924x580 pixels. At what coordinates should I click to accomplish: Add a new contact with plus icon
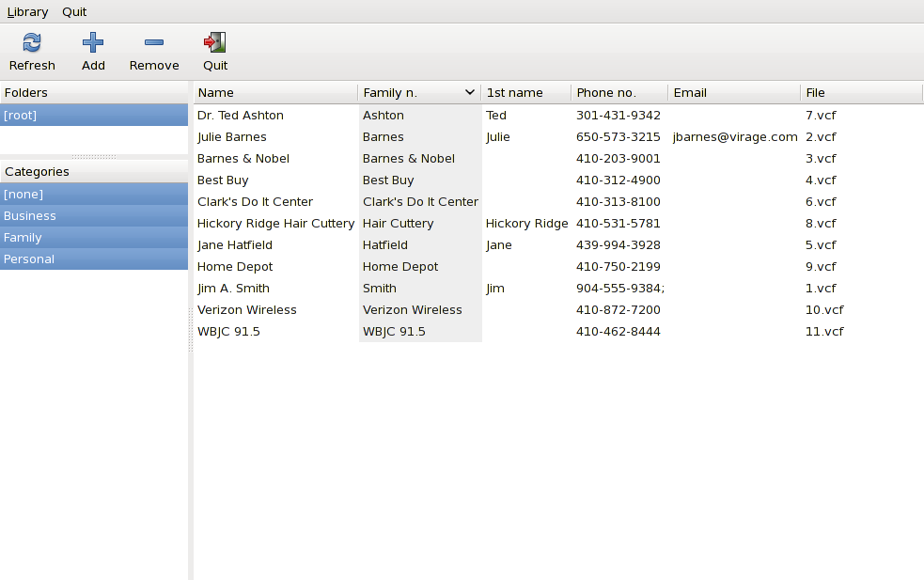click(93, 42)
